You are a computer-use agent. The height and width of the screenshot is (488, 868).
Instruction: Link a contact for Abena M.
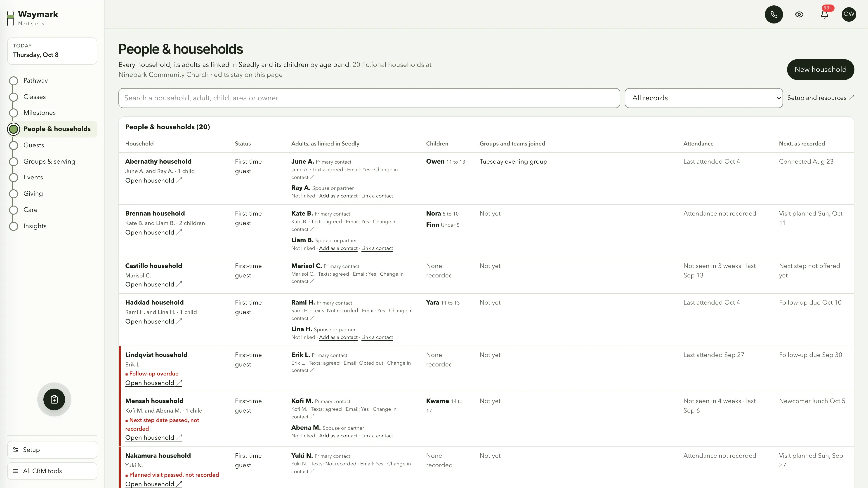[377, 436]
